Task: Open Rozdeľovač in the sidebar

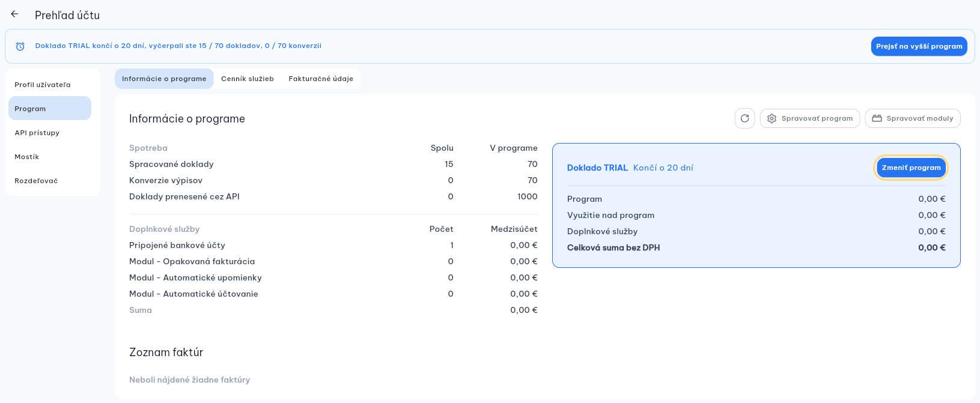Action: click(50, 181)
